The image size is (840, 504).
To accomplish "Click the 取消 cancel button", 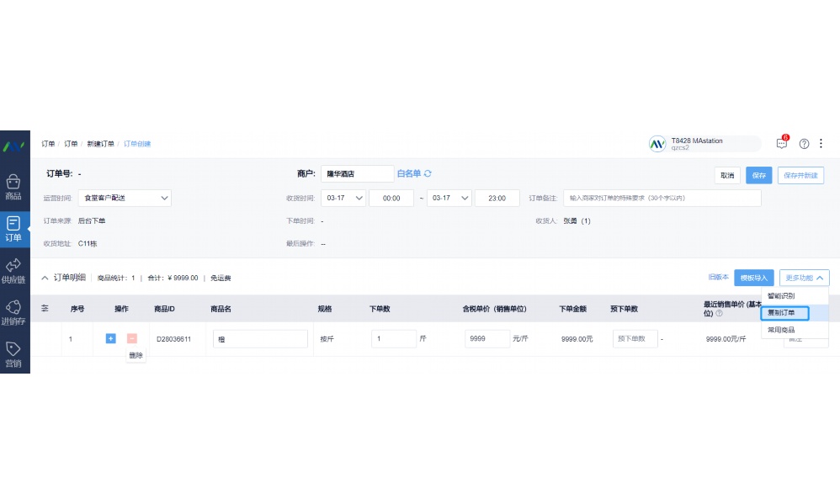I will point(727,176).
